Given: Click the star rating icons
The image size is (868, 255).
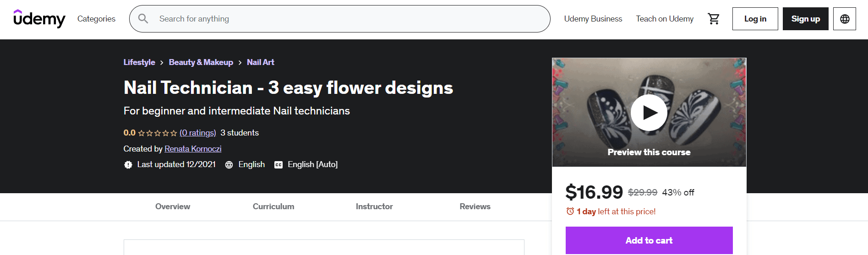Looking at the screenshot, I should [x=157, y=133].
